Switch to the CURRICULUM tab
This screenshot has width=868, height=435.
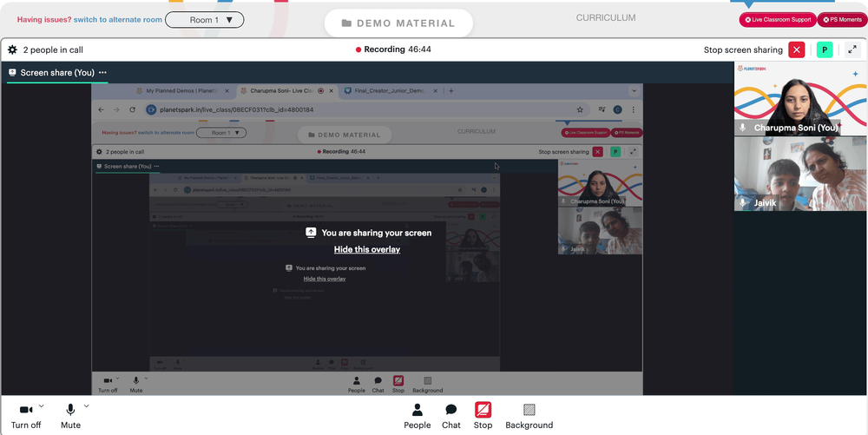(606, 17)
